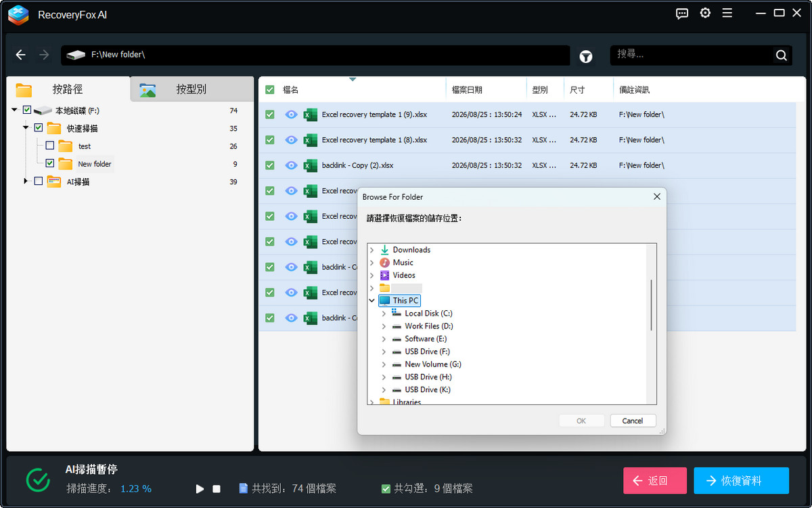Select Software (E:) in folder tree
The width and height of the screenshot is (812, 508).
pos(426,339)
